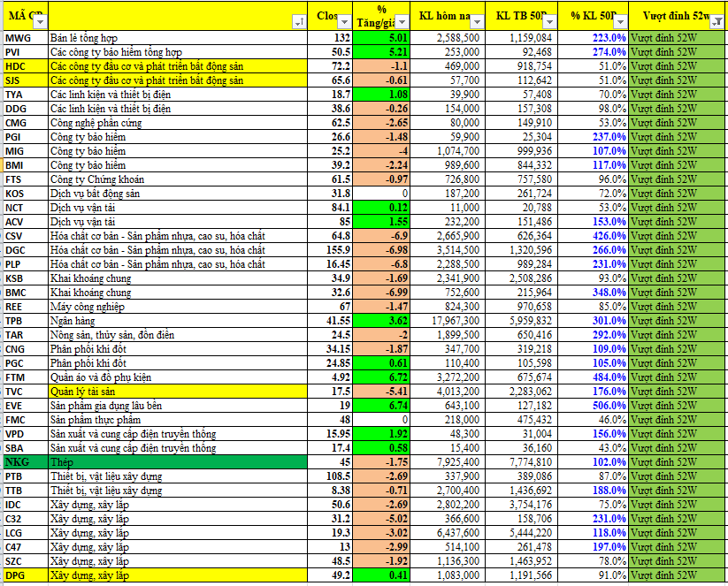Click the DGC close price 155.9
The width and height of the screenshot is (728, 586).
pos(334,250)
